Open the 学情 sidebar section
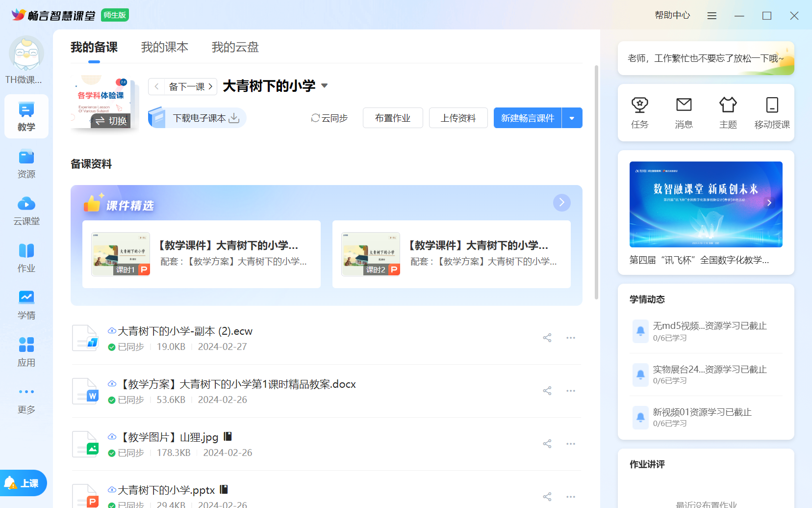 26,305
